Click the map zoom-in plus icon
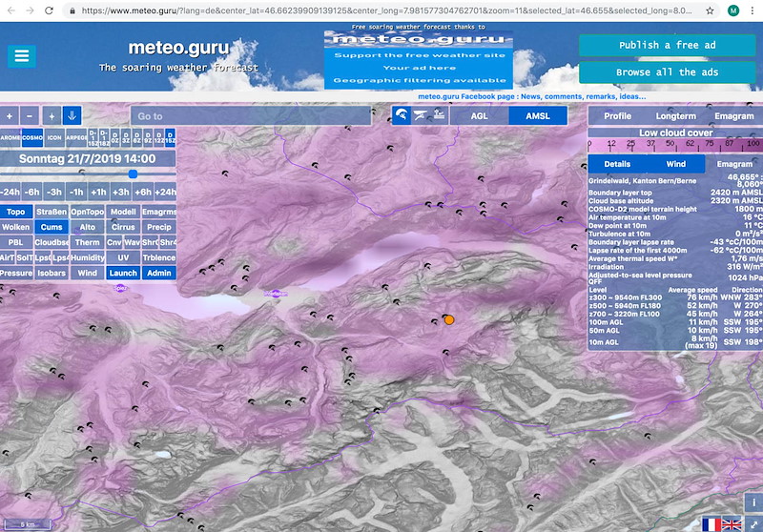 (x=10, y=115)
